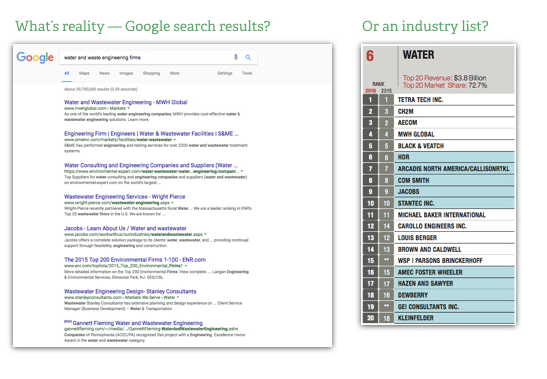
Task: Click 'Top 20 Revenue: $3.8 Billion' text
Action: (x=444, y=78)
